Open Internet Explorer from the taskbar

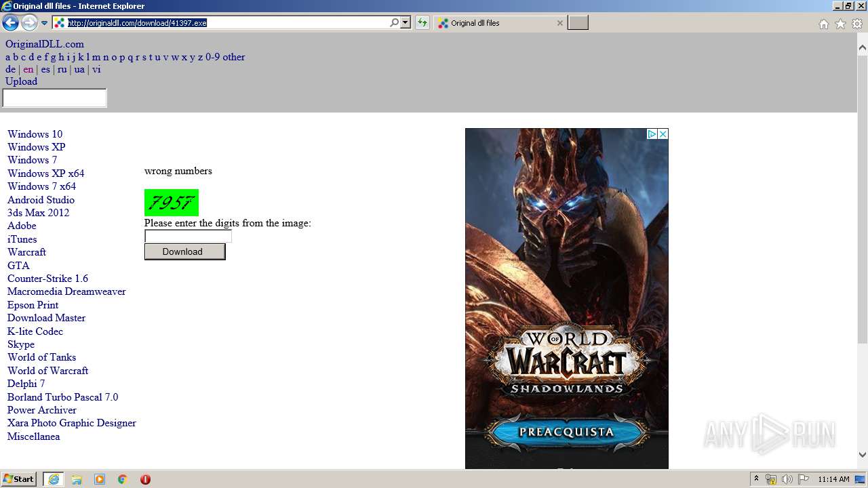(x=54, y=479)
